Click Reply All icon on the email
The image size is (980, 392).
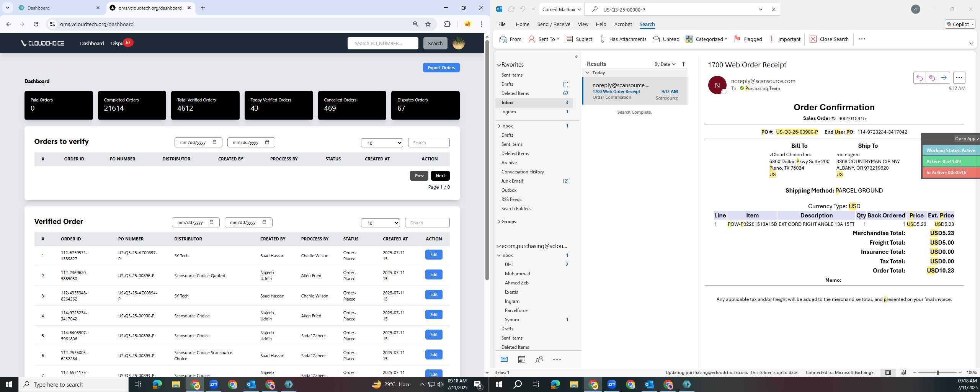[x=931, y=78]
